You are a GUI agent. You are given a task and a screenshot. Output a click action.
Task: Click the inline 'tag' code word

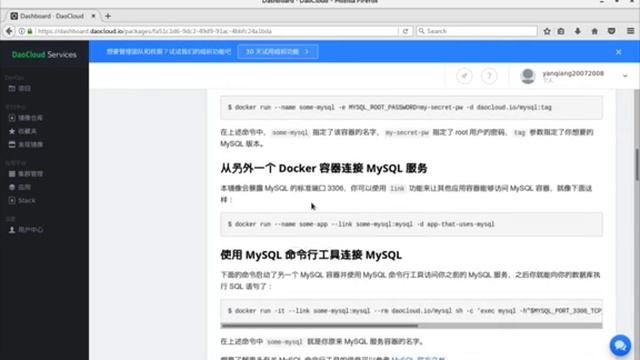coord(519,133)
